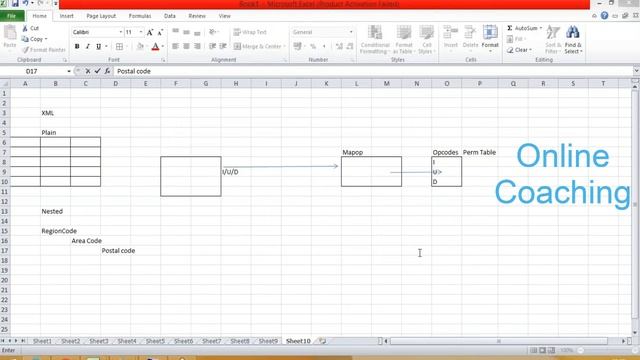Switch to the Review tab
Viewport: 640px width, 360px height.
(x=197, y=16)
